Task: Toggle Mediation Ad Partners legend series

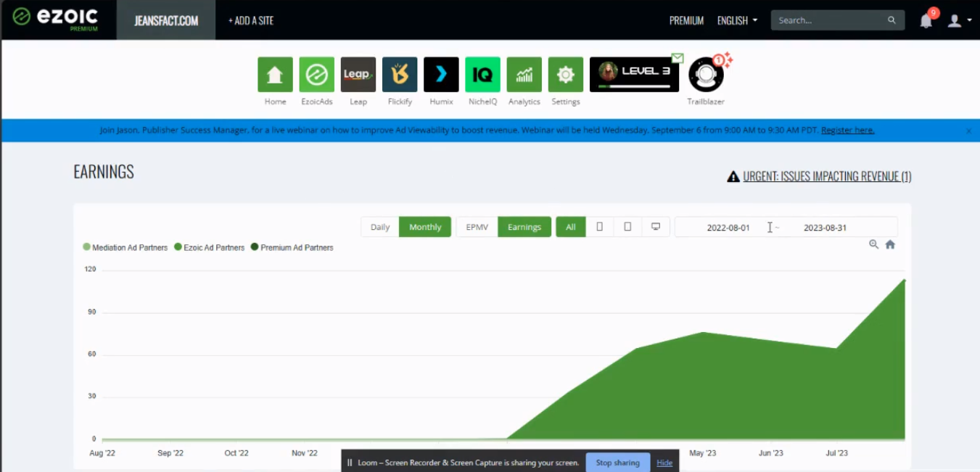Action: (x=125, y=247)
